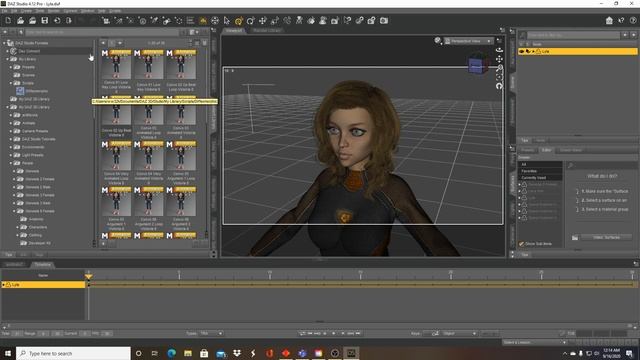
Task: Click the What's This help pointer icon
Action: pos(621,20)
